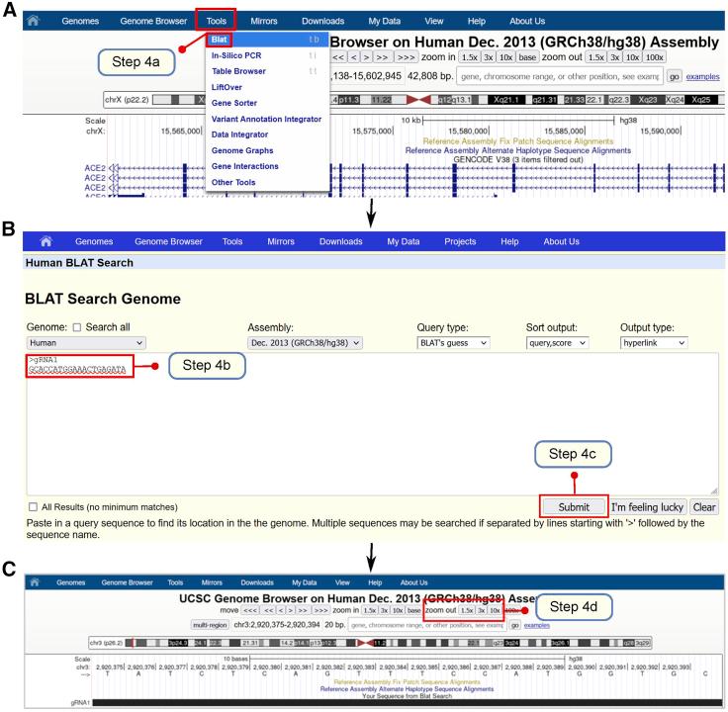The width and height of the screenshot is (728, 712).
Task: Click zoom in base button in panel C
Action: (x=413, y=610)
